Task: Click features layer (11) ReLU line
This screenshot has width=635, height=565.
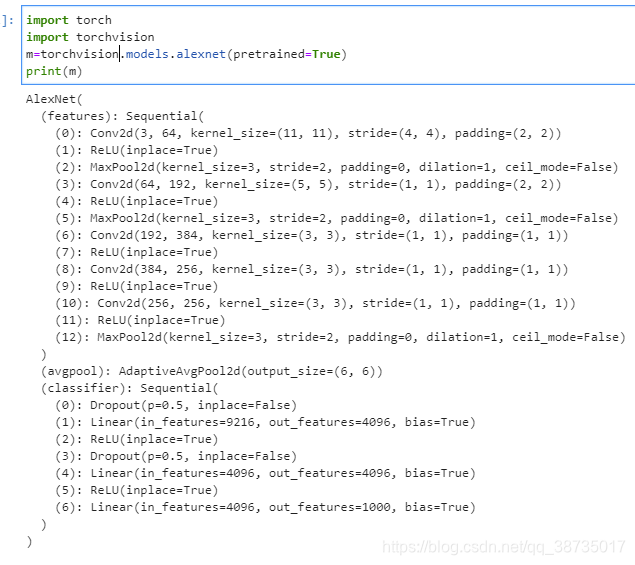Action: pyautogui.click(x=140, y=320)
